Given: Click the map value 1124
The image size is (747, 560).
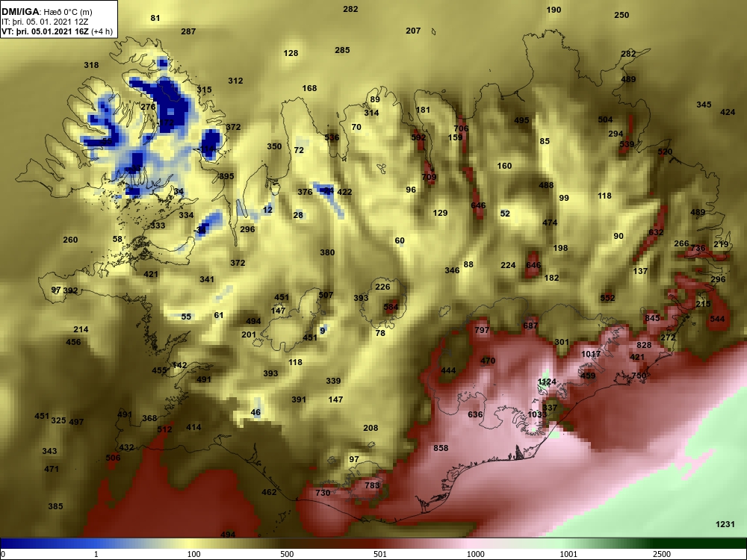Looking at the screenshot, I should pyautogui.click(x=547, y=382).
